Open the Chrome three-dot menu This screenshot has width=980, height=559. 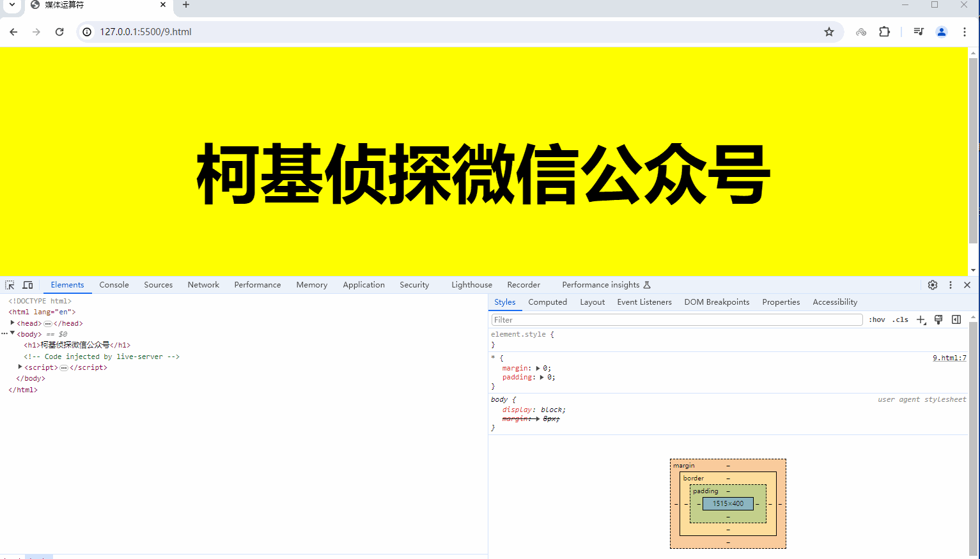(965, 32)
